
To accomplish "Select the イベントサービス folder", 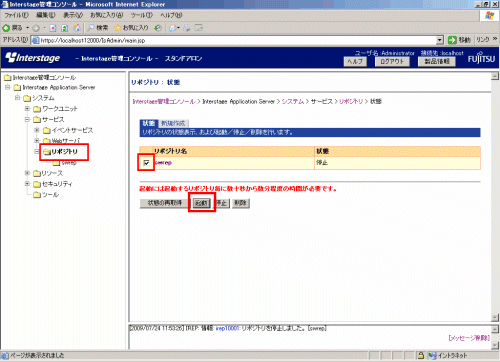I will [x=68, y=130].
